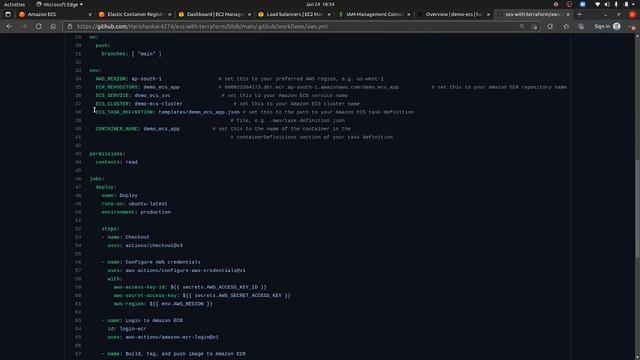Switch to the Elastic Container Registry tab

[x=135, y=14]
